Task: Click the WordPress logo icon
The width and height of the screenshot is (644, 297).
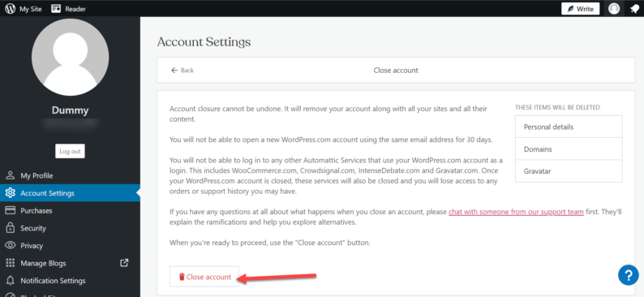Action: pos(11,9)
